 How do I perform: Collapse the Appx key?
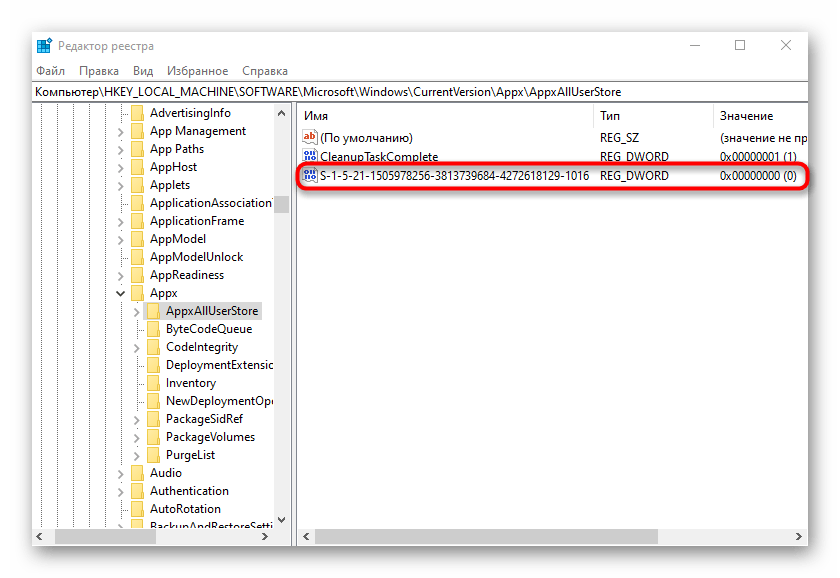[121, 293]
